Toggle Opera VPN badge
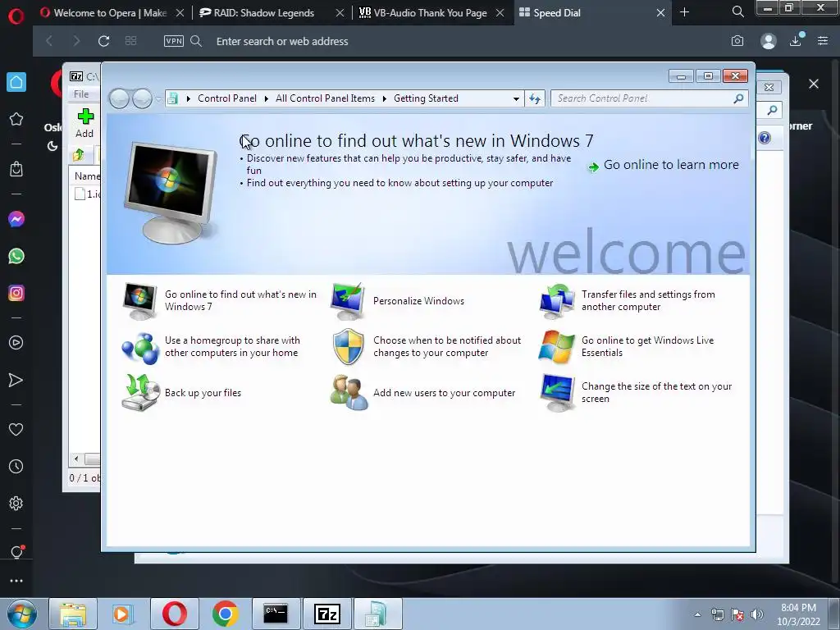 (x=174, y=41)
